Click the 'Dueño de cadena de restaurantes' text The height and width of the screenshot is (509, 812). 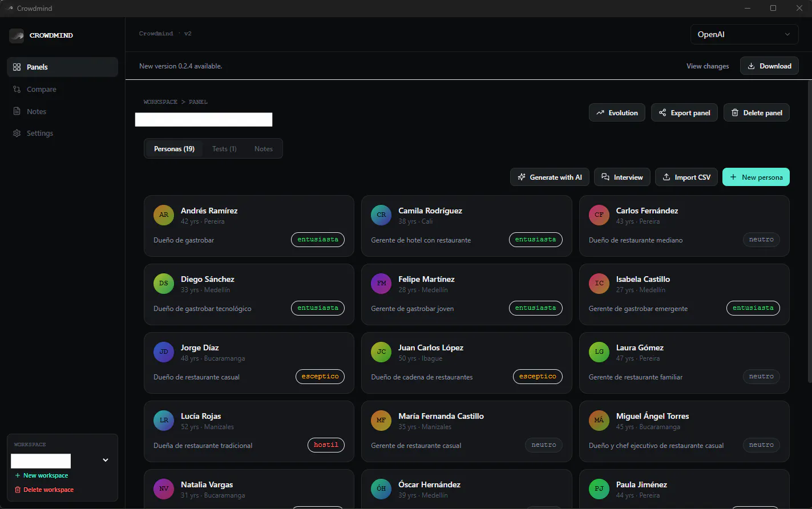pos(422,377)
